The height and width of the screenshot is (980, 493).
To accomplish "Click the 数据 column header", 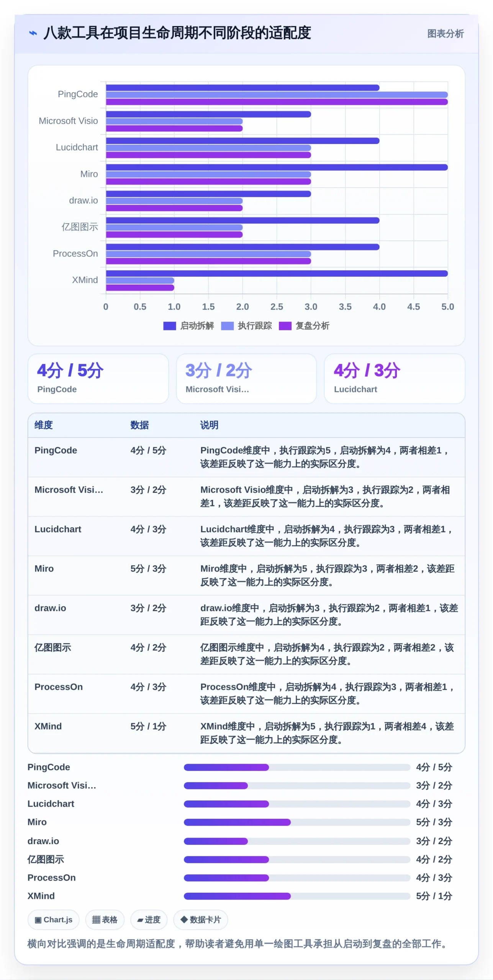I will pyautogui.click(x=139, y=425).
